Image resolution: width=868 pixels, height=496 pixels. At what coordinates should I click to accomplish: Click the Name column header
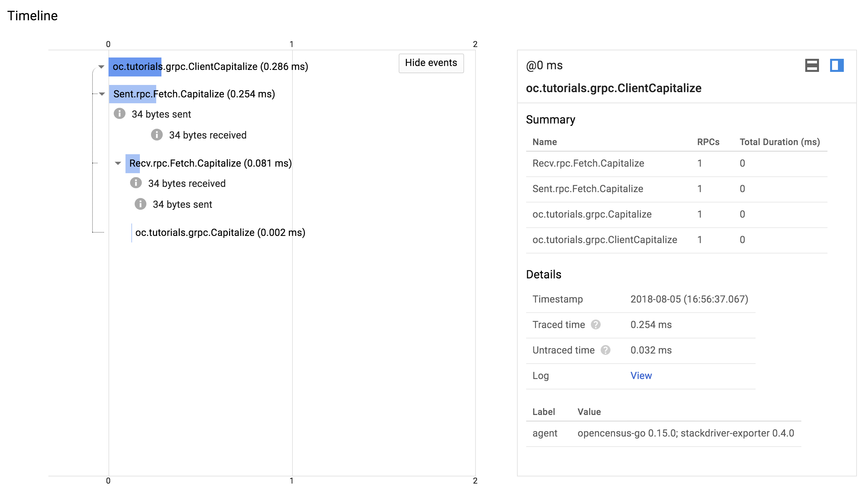[x=544, y=142]
